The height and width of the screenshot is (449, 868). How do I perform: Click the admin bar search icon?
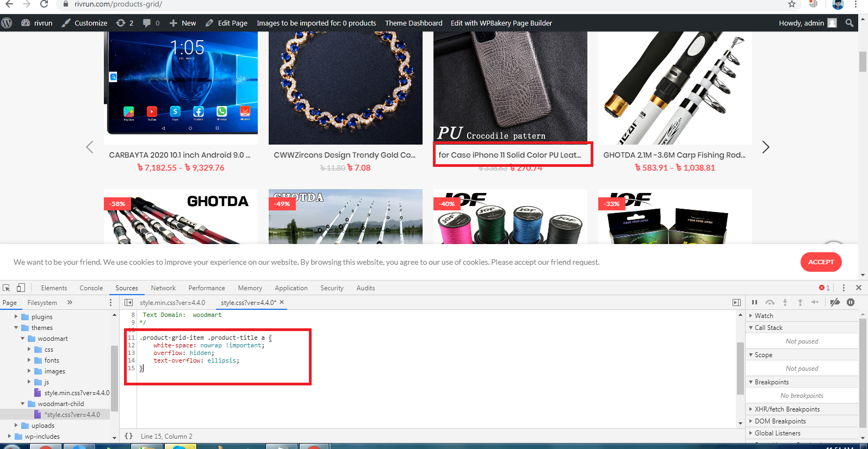tap(850, 23)
